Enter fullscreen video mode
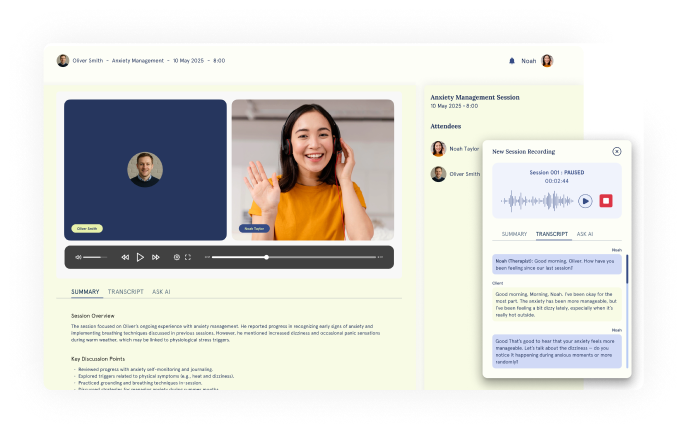Image resolution: width=688 pixels, height=434 pixels. click(188, 257)
